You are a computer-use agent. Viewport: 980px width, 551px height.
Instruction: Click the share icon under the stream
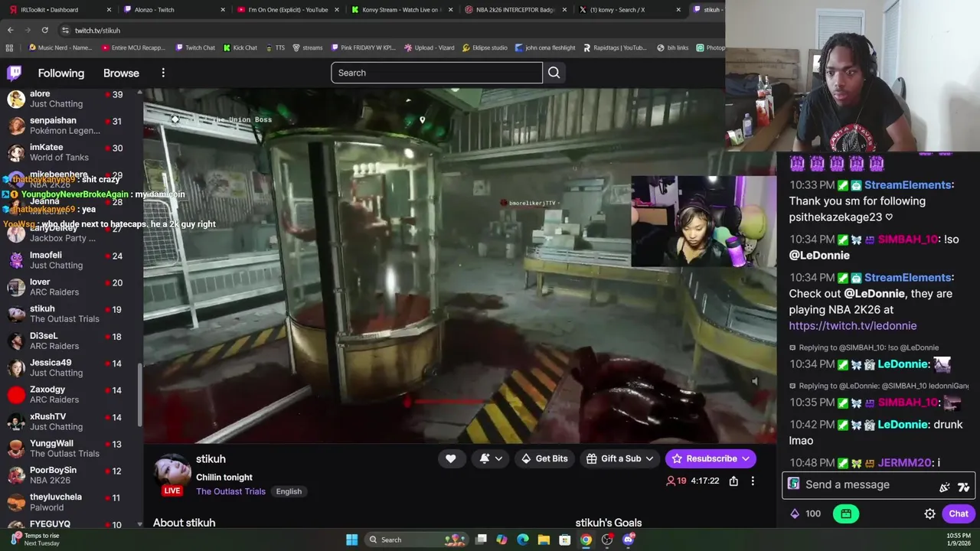[733, 481]
